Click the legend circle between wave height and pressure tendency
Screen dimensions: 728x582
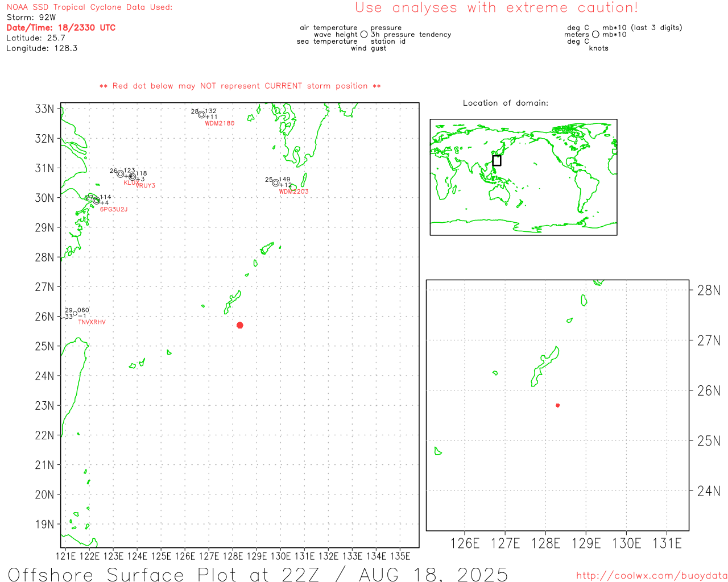[364, 35]
